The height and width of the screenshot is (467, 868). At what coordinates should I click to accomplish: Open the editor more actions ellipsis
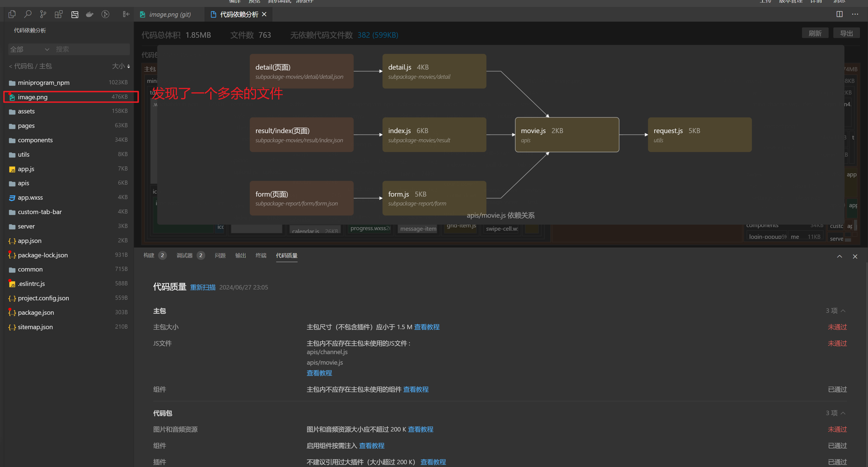point(855,14)
